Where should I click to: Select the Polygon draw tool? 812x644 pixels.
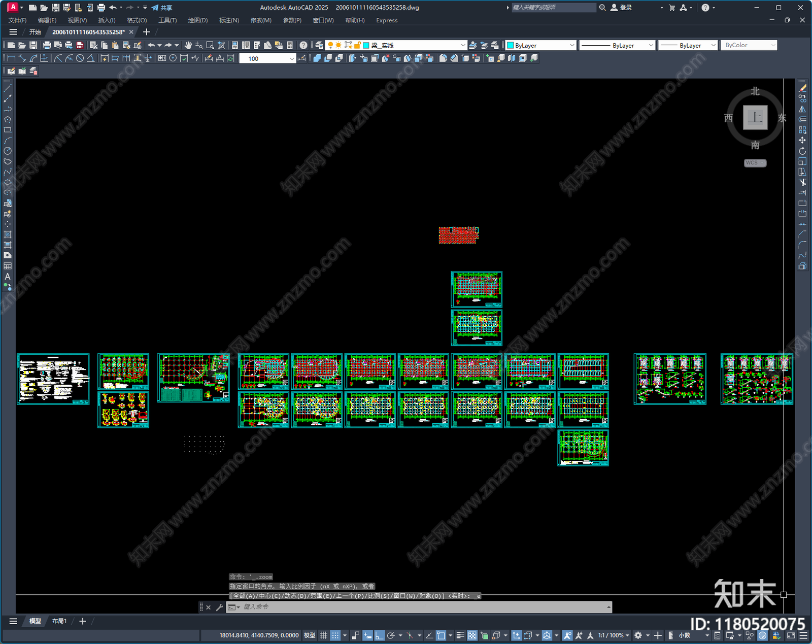(x=8, y=120)
